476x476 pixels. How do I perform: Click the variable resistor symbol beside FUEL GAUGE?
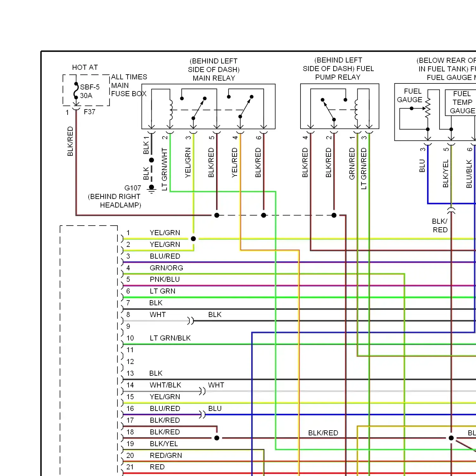click(x=428, y=108)
